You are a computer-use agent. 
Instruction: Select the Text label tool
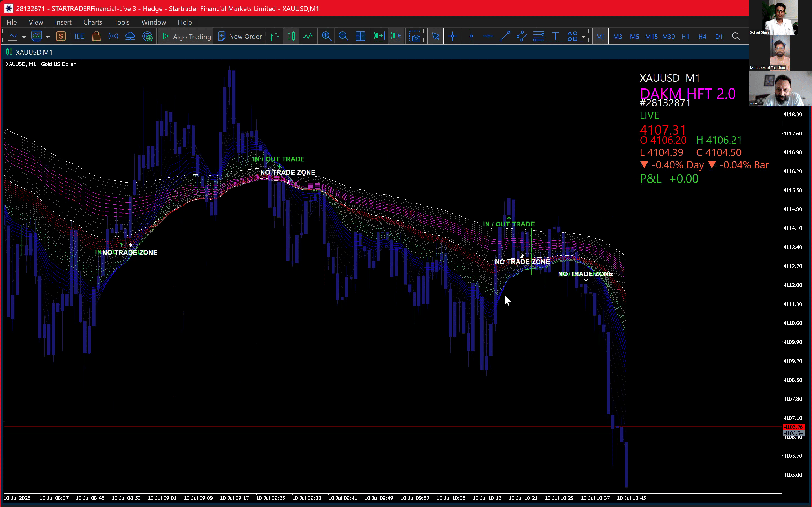pyautogui.click(x=556, y=36)
